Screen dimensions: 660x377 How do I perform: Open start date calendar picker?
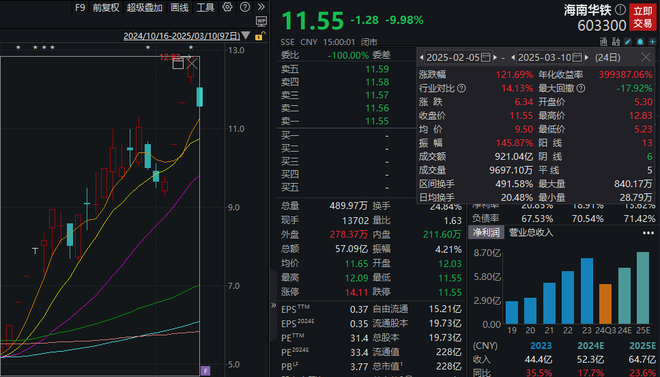click(x=486, y=57)
